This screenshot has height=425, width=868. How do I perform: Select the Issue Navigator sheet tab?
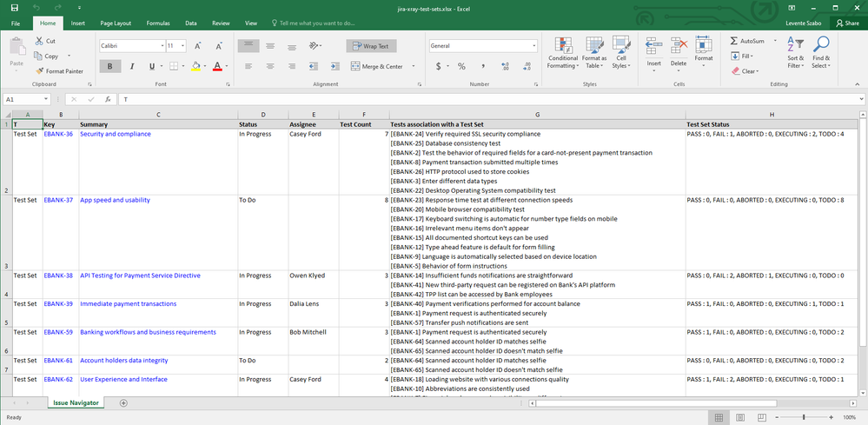(76, 403)
